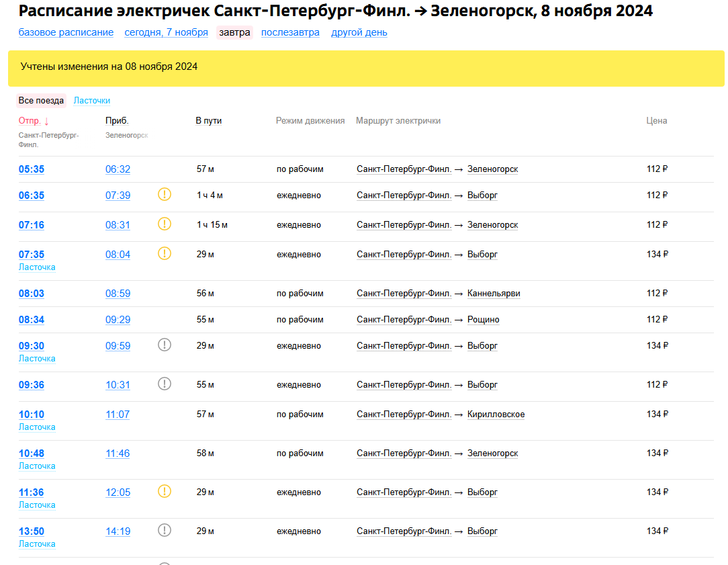728x565 pixels.
Task: Open the 10:10 departure train
Action: (32, 415)
